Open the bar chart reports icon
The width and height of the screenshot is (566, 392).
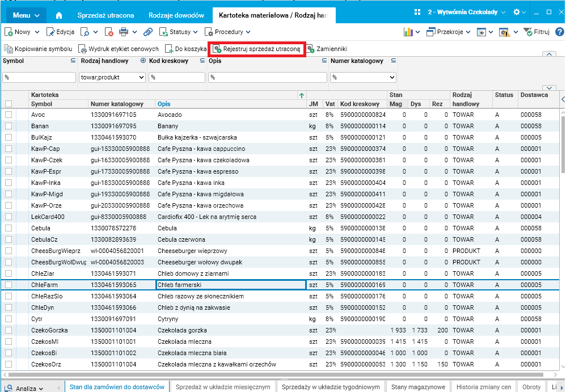tap(408, 32)
